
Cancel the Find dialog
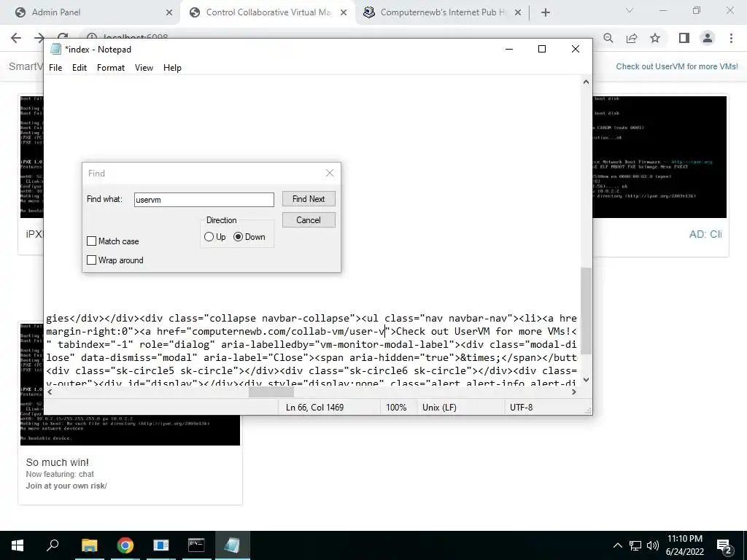[x=309, y=220]
